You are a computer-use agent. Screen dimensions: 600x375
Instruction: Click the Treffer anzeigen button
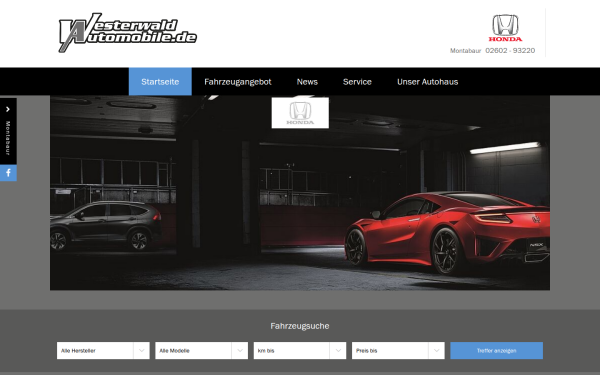[x=496, y=351]
